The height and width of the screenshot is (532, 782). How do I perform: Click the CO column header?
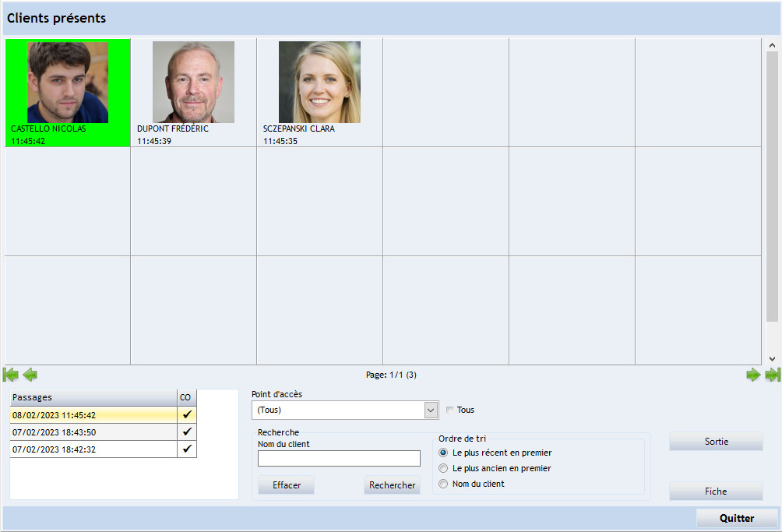pos(186,397)
